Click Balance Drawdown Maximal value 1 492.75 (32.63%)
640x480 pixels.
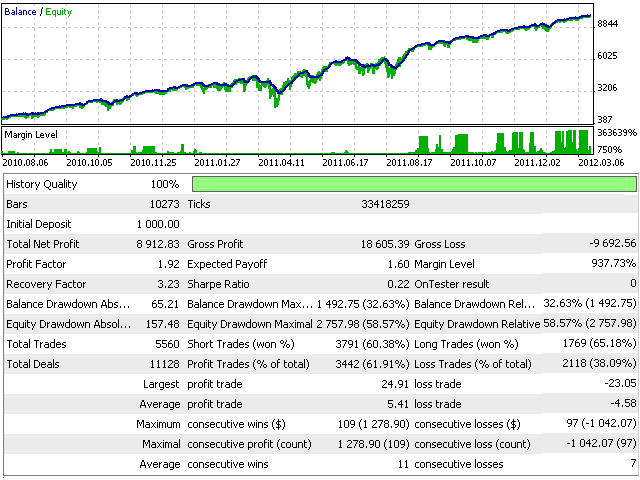point(363,304)
